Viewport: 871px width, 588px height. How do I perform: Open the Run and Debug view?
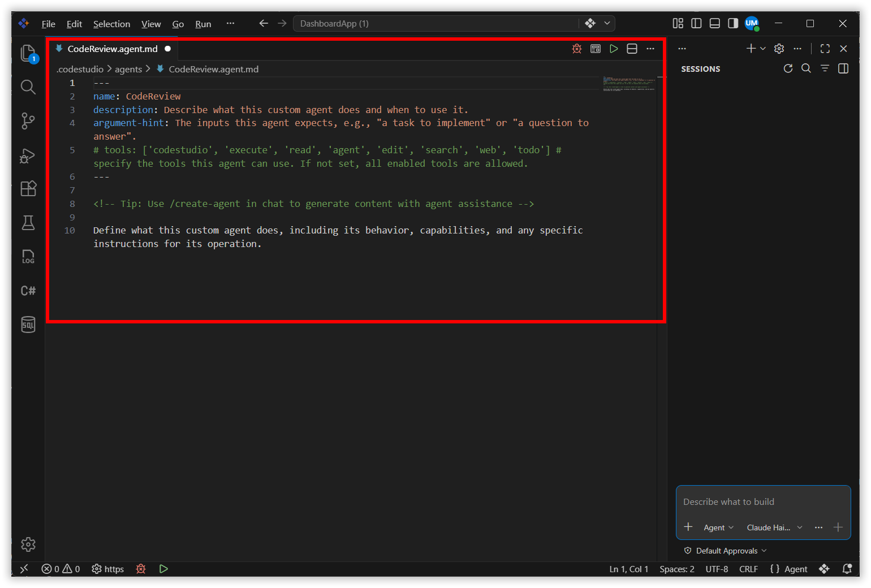(28, 155)
